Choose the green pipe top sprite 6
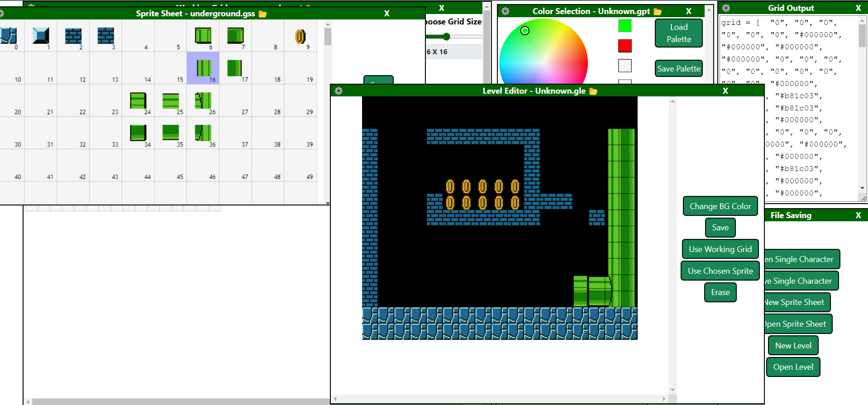868x405 pixels. [x=203, y=35]
